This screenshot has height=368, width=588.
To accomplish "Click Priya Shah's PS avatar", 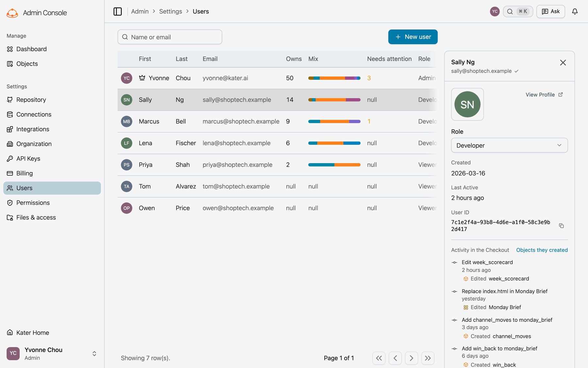I will pos(126,165).
